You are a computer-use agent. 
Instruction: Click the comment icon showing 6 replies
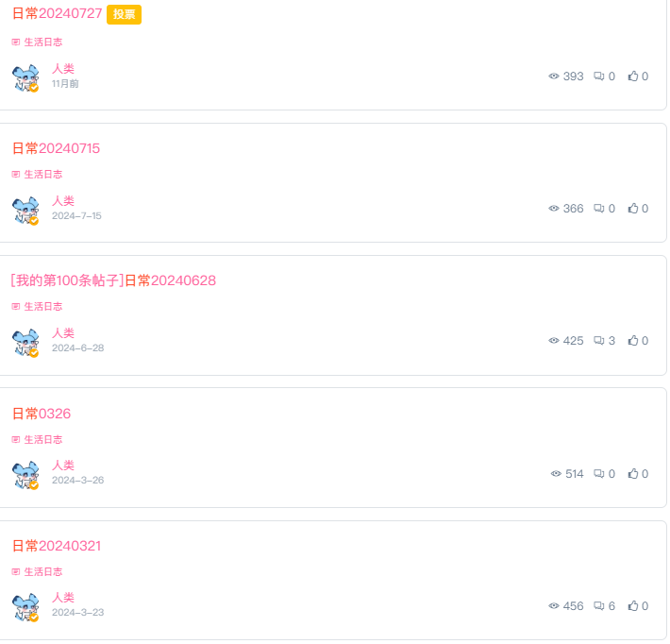(x=598, y=606)
